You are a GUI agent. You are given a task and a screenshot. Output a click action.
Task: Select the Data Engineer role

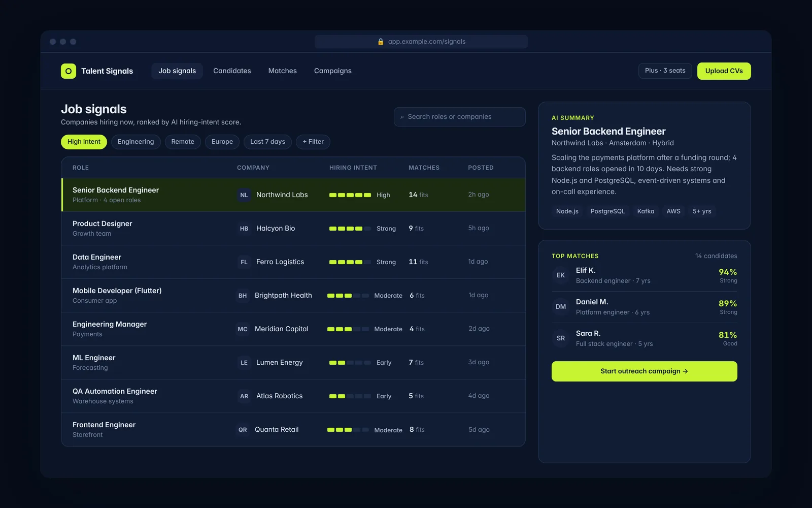coord(97,257)
